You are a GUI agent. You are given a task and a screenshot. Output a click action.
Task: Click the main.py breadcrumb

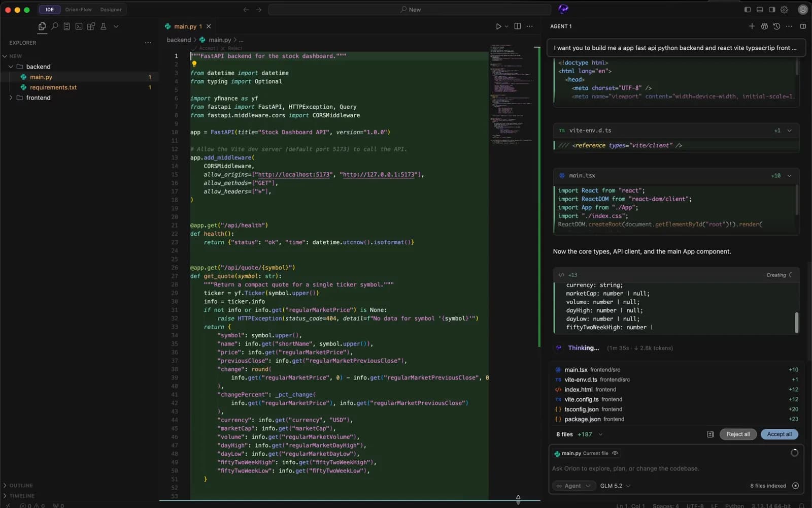coord(220,40)
